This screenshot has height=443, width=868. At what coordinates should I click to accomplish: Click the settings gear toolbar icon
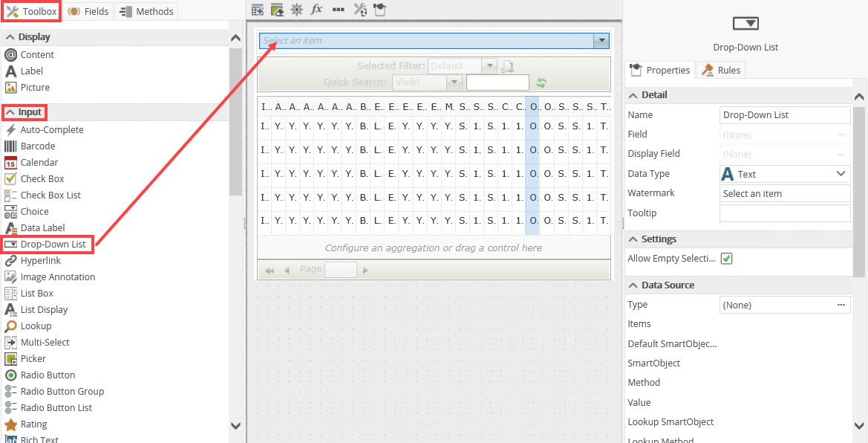[297, 10]
